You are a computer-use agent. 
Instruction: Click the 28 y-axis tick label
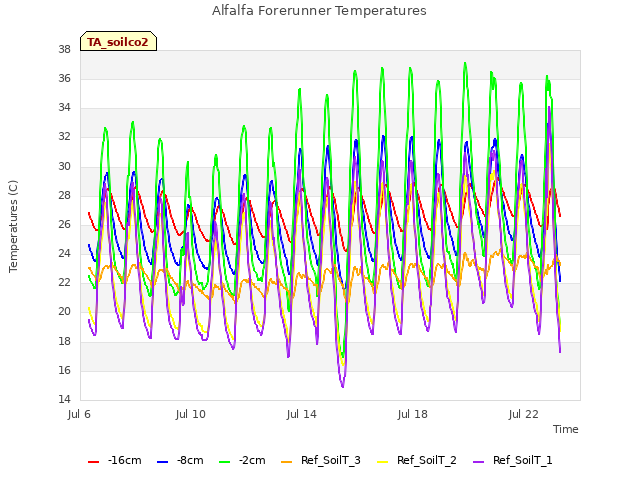pyautogui.click(x=64, y=196)
